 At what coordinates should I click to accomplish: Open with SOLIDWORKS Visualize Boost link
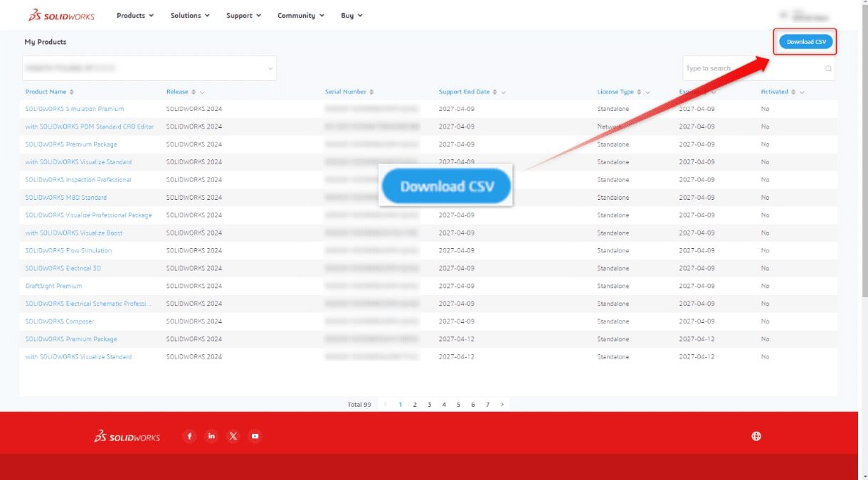click(x=74, y=233)
